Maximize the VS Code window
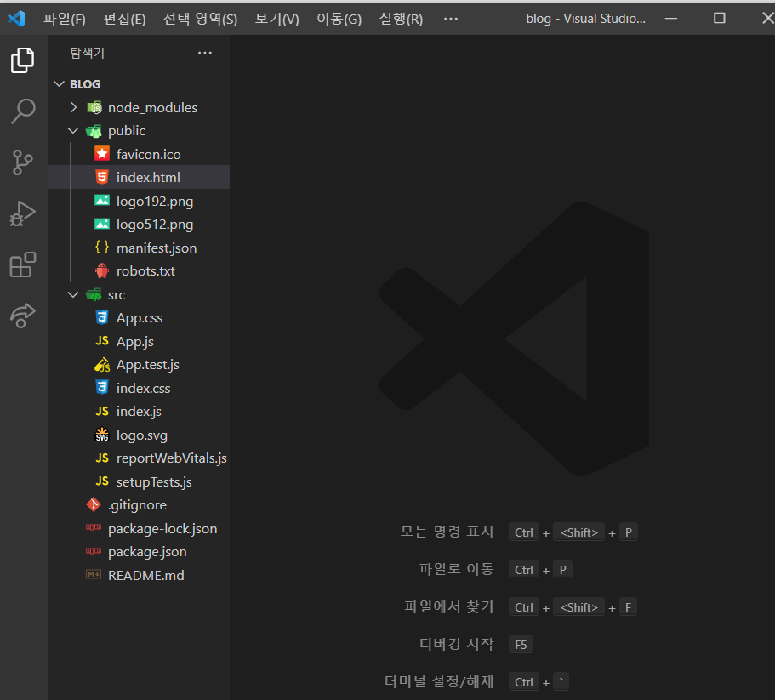The height and width of the screenshot is (700, 775). (719, 19)
